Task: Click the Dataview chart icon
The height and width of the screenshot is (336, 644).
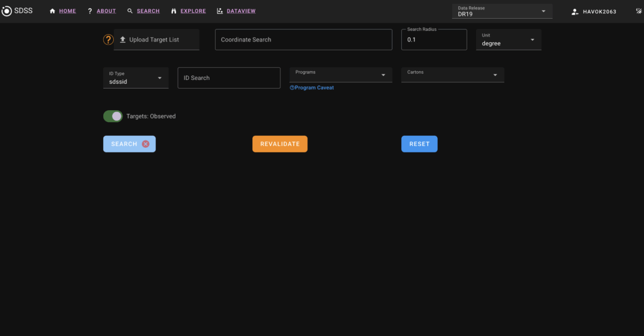Action: (219, 11)
